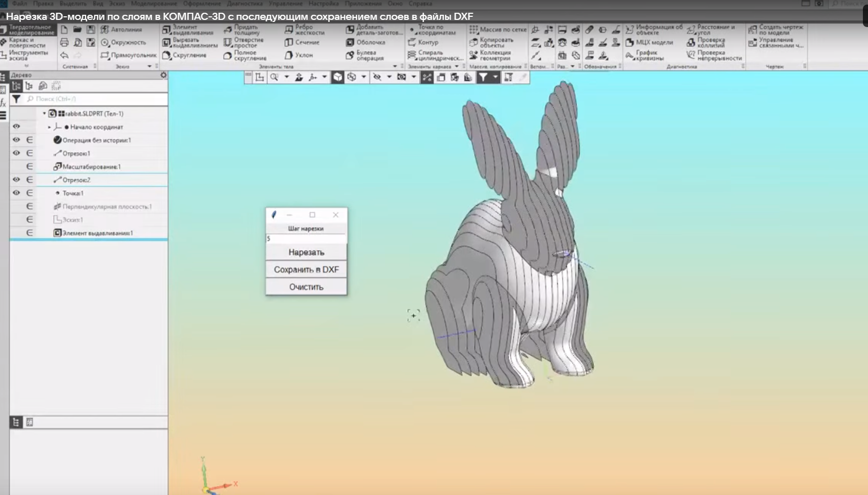Choose Копировать объекты
The width and height of the screenshot is (868, 495).
pos(491,43)
